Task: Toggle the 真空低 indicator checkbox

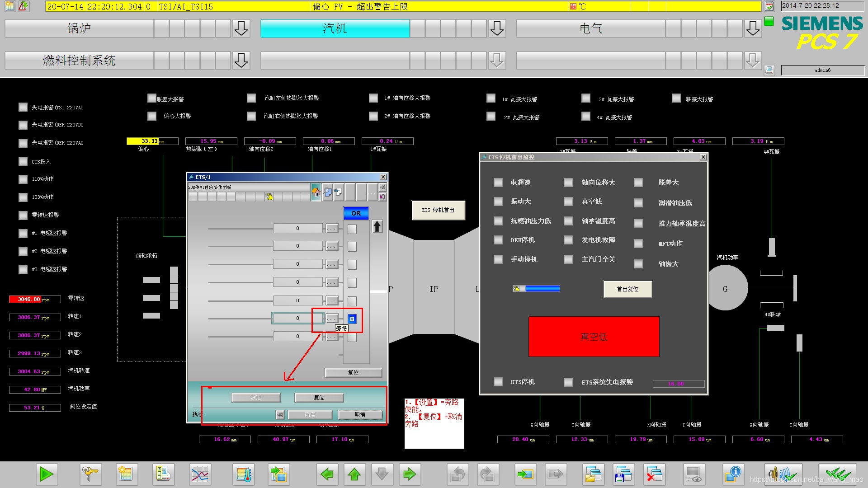Action: [x=568, y=202]
